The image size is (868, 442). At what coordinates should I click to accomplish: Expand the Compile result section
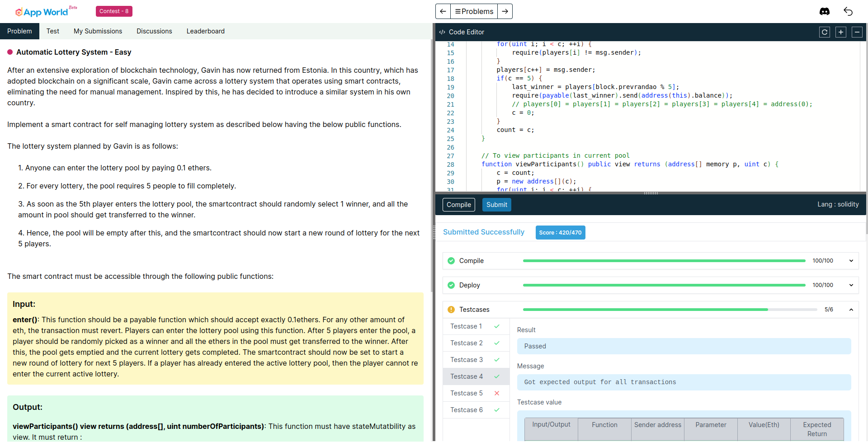click(x=851, y=261)
